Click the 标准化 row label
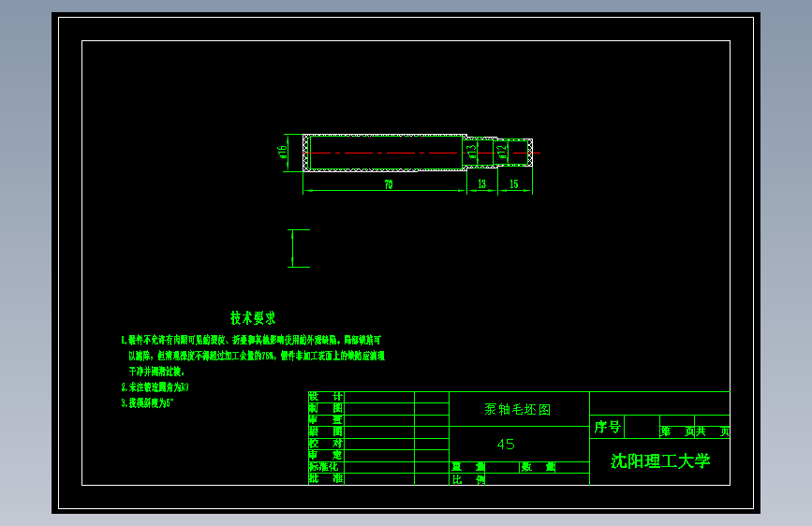 [324, 466]
